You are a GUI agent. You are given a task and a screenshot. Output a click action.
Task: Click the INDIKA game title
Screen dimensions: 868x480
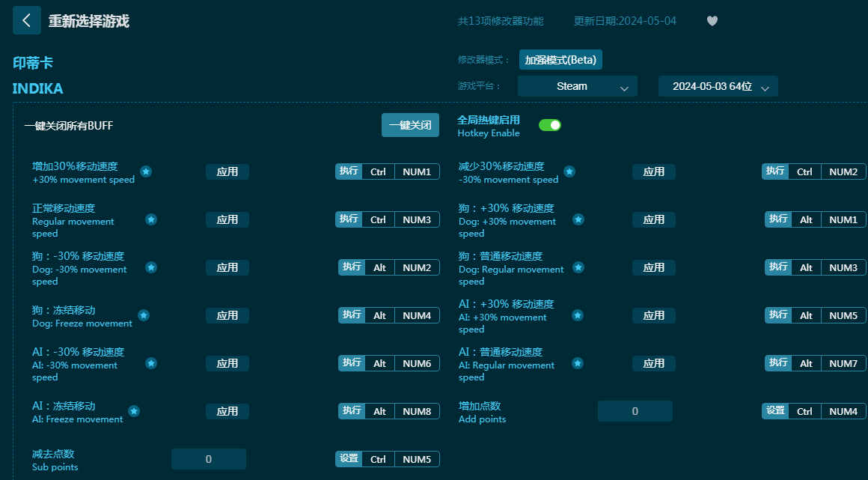pyautogui.click(x=37, y=88)
